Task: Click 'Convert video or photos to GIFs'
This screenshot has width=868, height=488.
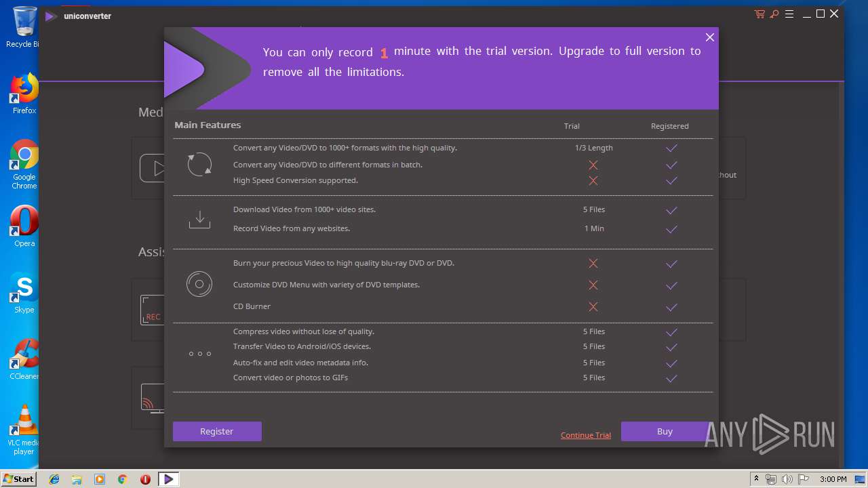Action: (290, 378)
